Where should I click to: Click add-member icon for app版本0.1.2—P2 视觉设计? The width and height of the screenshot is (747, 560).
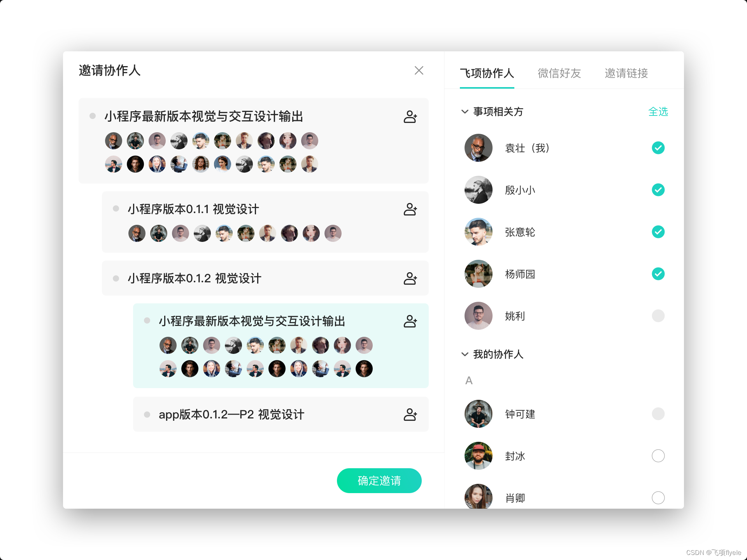point(410,415)
